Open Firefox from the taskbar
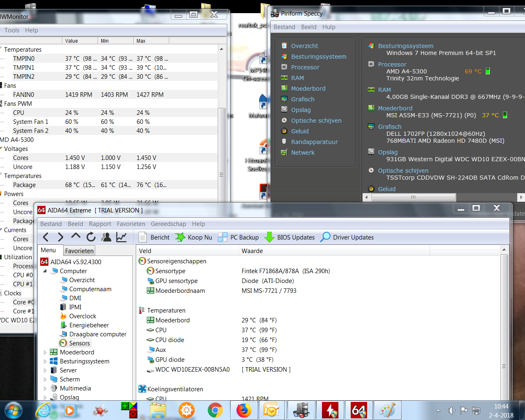 [x=244, y=410]
